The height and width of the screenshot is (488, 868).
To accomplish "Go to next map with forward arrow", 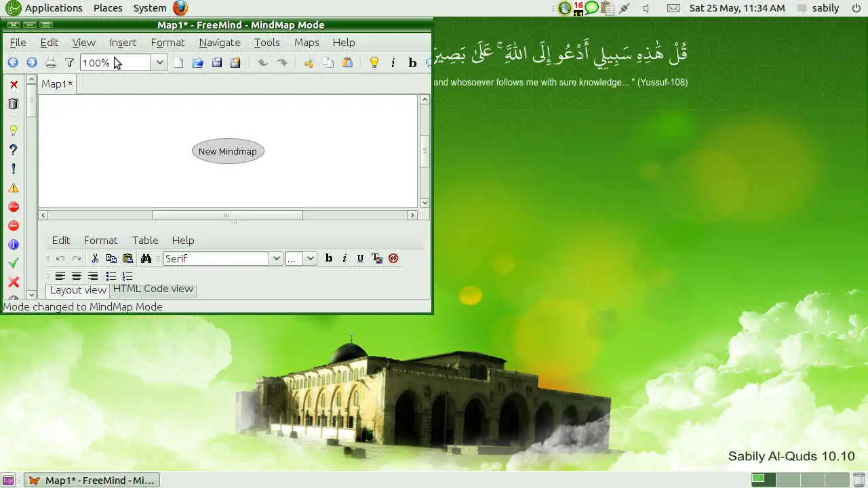I will click(x=31, y=62).
